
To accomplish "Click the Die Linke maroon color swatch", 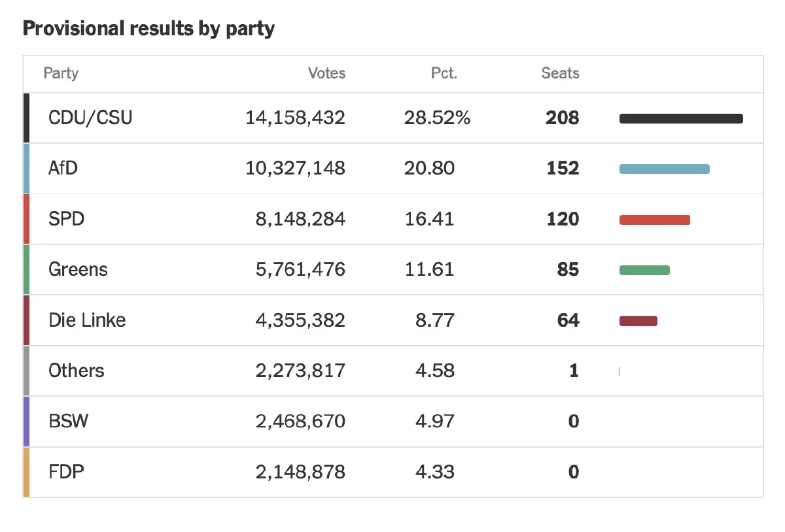I will coord(26,320).
